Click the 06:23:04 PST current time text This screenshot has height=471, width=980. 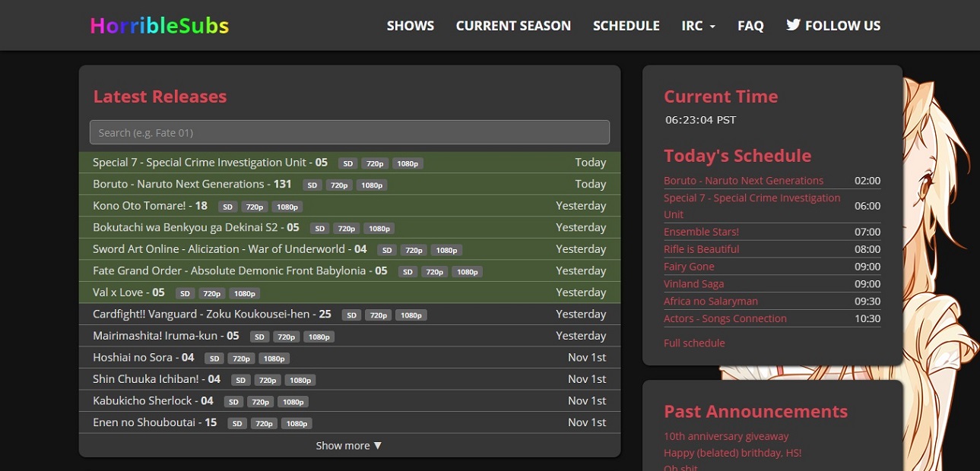(700, 120)
